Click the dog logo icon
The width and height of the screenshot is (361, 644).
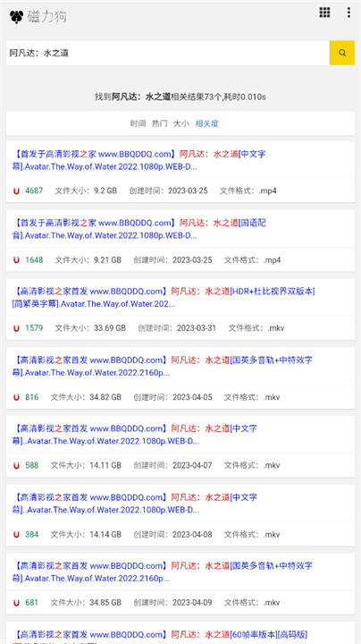coord(16,16)
